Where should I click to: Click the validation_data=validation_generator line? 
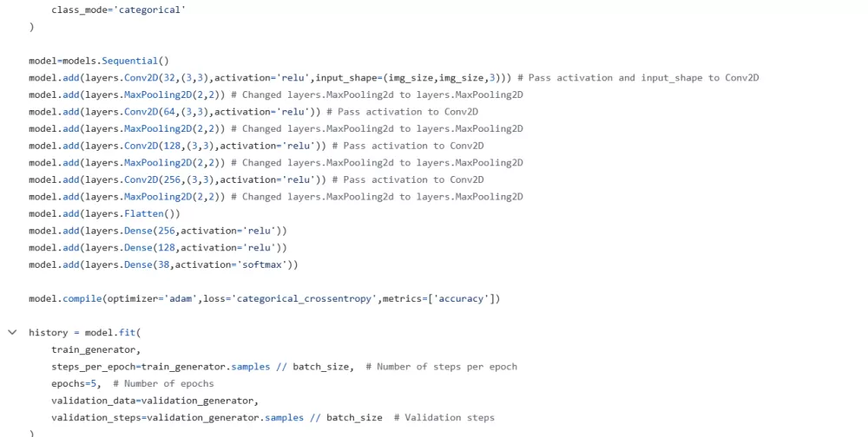155,401
